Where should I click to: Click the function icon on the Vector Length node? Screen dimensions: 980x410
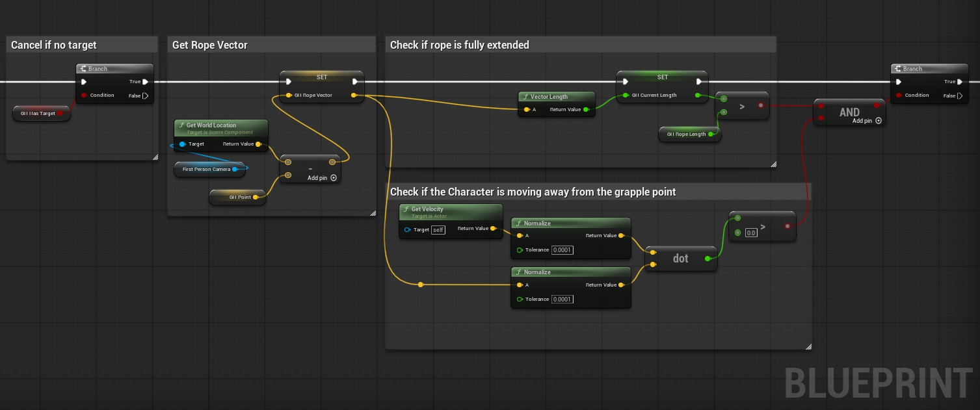click(525, 97)
